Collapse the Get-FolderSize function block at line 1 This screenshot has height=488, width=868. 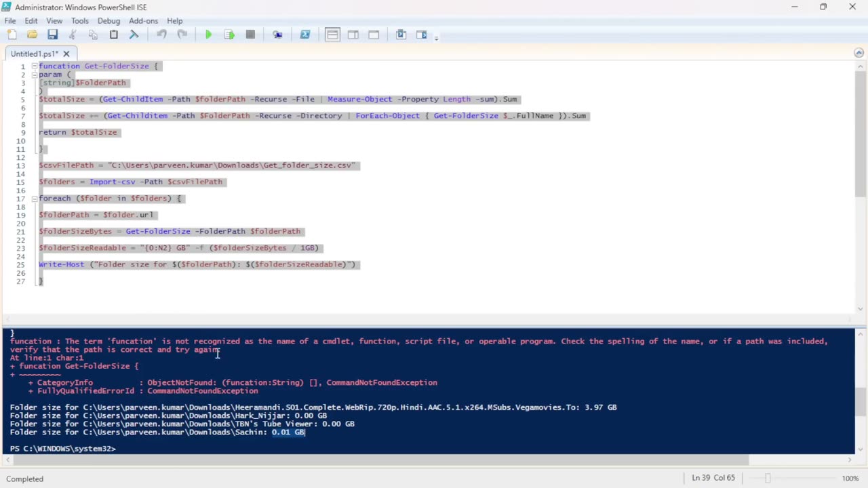[34, 66]
